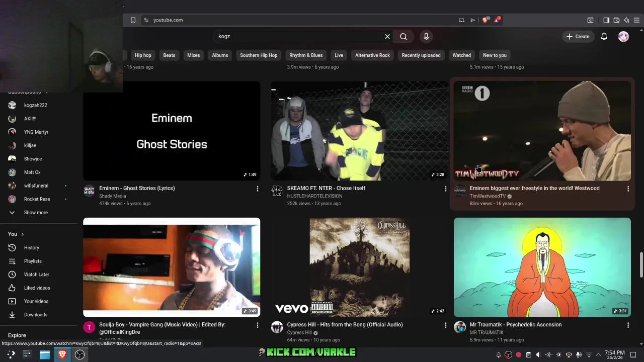Viewport: 644px width, 362px height.
Task: Select the Beats filter chip
Action: click(x=169, y=55)
